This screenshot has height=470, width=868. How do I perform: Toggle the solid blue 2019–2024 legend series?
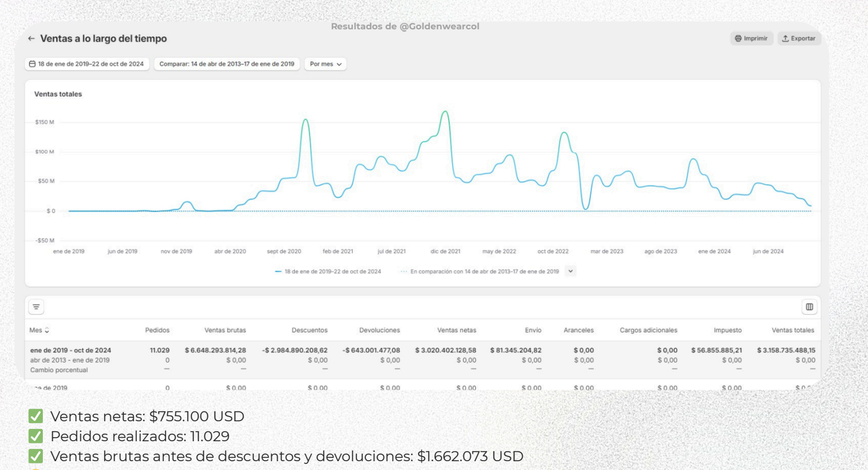pos(328,272)
